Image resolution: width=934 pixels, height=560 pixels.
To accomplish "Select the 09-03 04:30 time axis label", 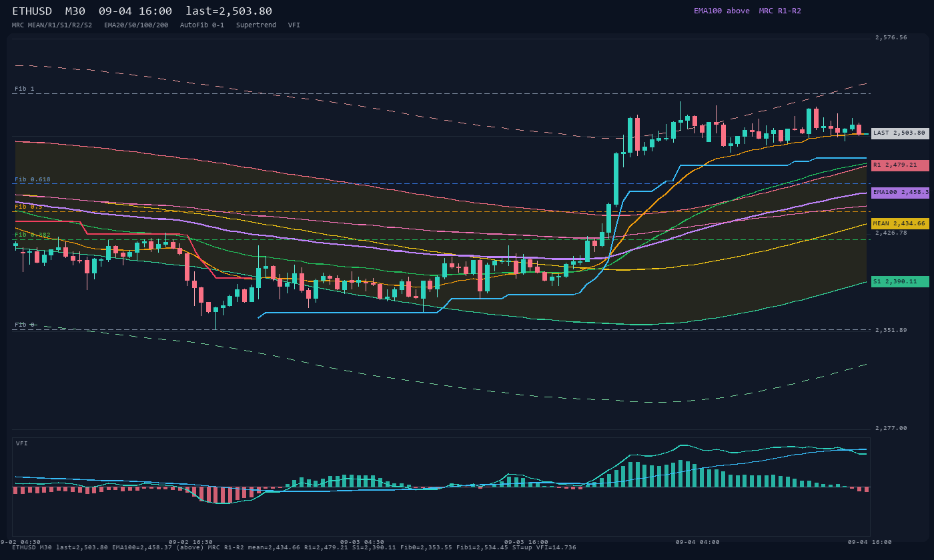I will pos(362,542).
